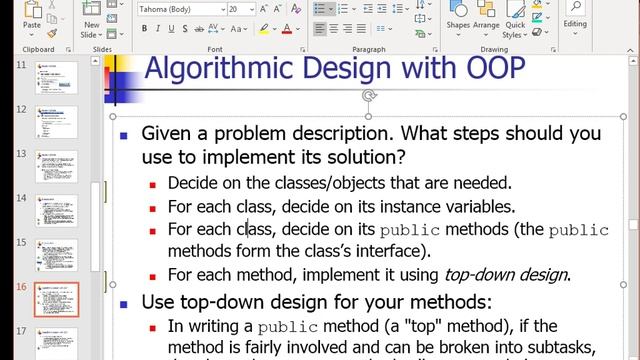Click the Reset slide icon

[x=112, y=19]
